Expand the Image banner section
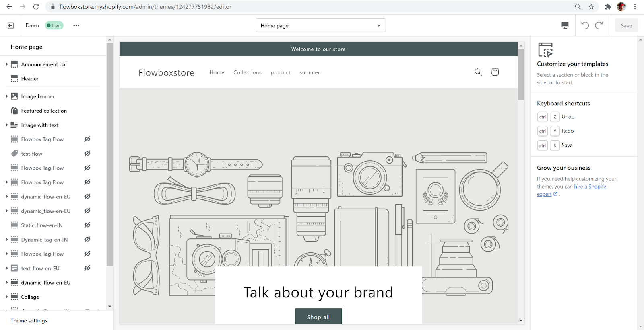Screen dimensions: 644x330 7,96
